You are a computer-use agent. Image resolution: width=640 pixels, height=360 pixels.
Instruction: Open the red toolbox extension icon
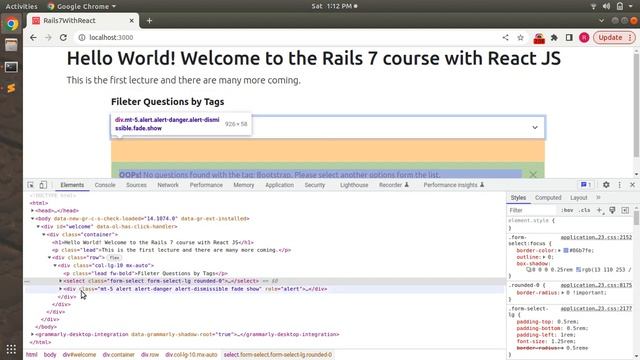[x=539, y=38]
